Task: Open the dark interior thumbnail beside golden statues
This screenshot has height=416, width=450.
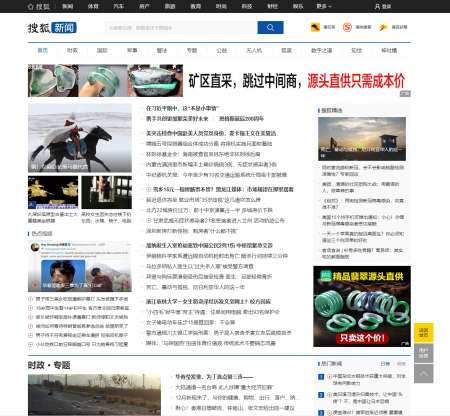Action: coord(107,192)
